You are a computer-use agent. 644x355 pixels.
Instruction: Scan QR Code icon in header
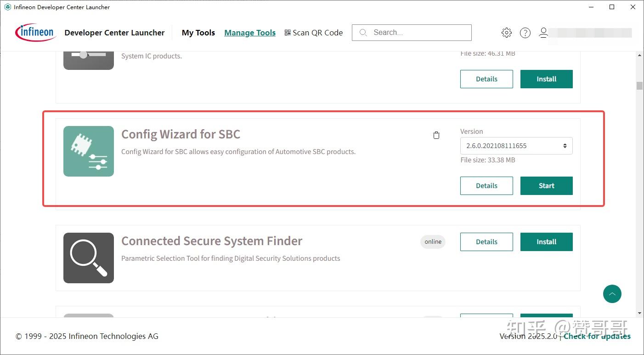click(x=288, y=33)
